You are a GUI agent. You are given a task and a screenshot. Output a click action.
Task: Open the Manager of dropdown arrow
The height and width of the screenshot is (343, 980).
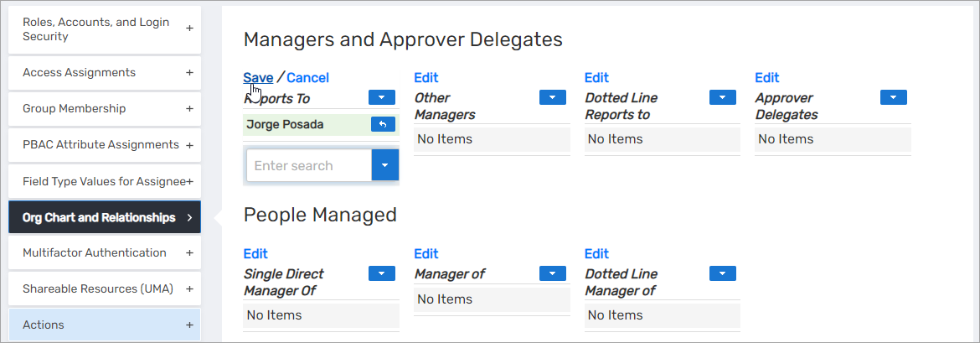tap(553, 273)
